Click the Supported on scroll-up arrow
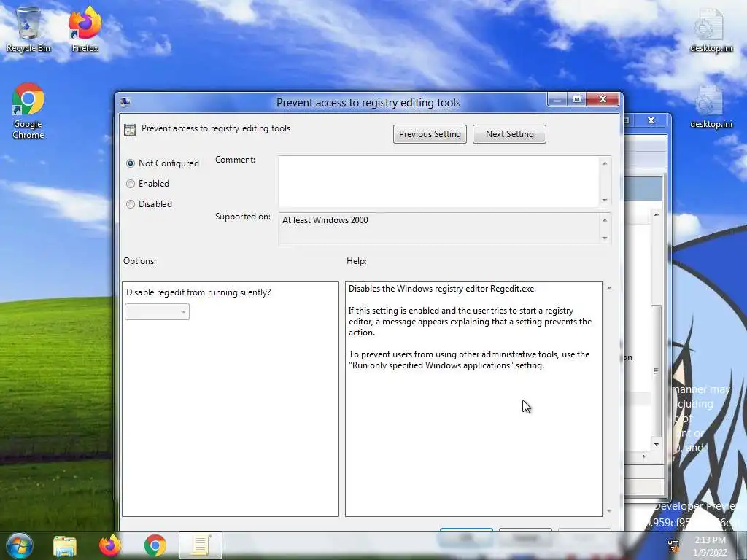Image resolution: width=747 pixels, height=560 pixels. pos(605,220)
